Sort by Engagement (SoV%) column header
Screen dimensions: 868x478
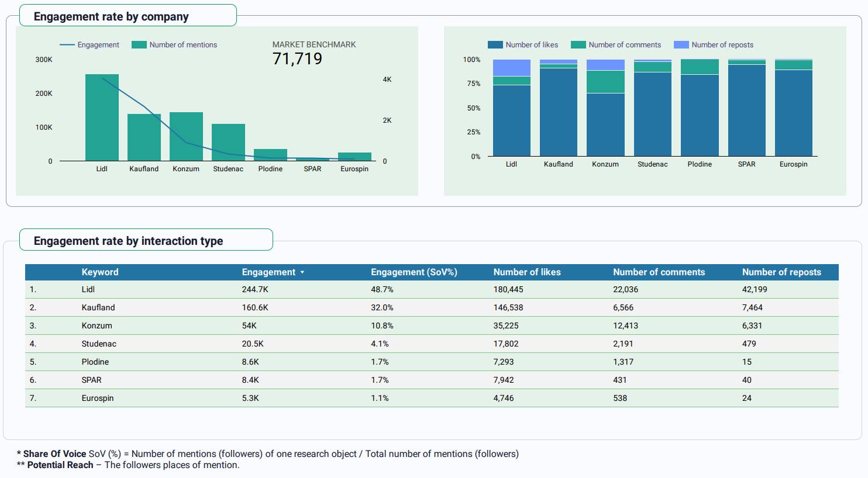(414, 272)
